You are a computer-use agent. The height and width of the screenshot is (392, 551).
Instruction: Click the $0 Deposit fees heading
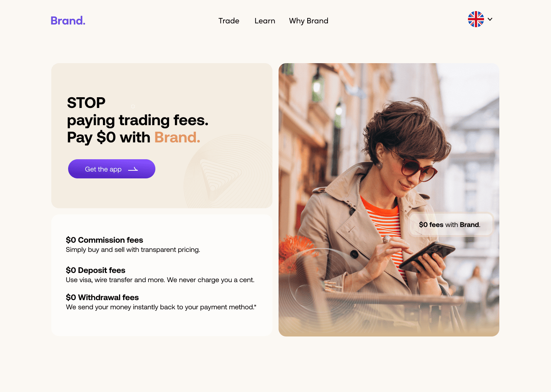96,270
